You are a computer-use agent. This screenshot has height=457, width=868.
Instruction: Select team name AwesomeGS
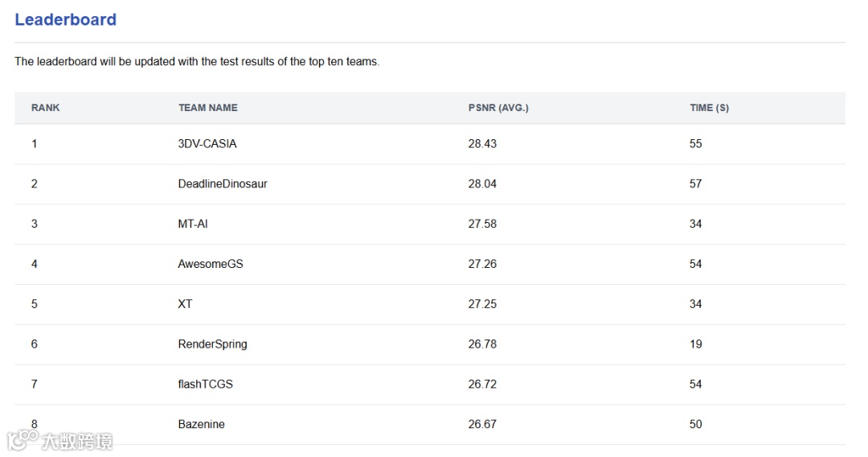(x=211, y=264)
